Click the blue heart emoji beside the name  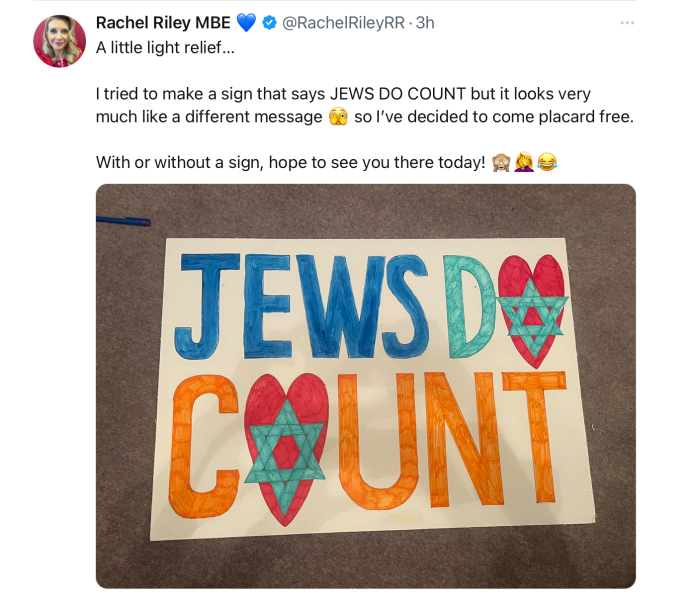[247, 23]
